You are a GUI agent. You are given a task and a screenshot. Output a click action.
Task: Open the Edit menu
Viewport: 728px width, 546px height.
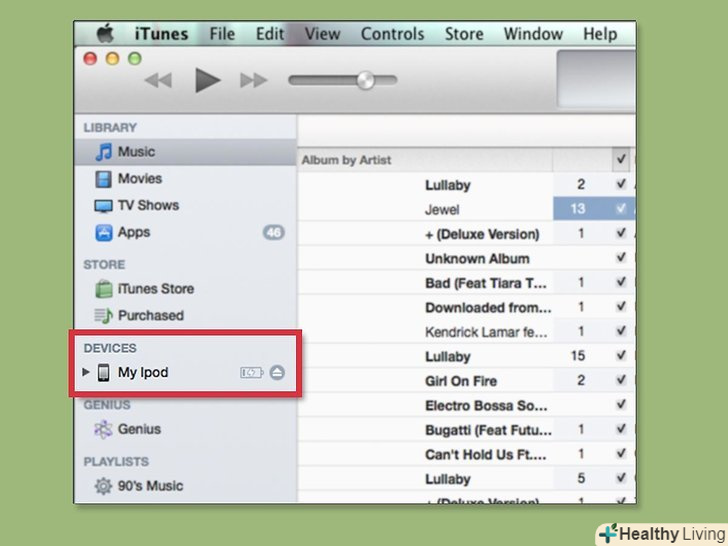(270, 34)
